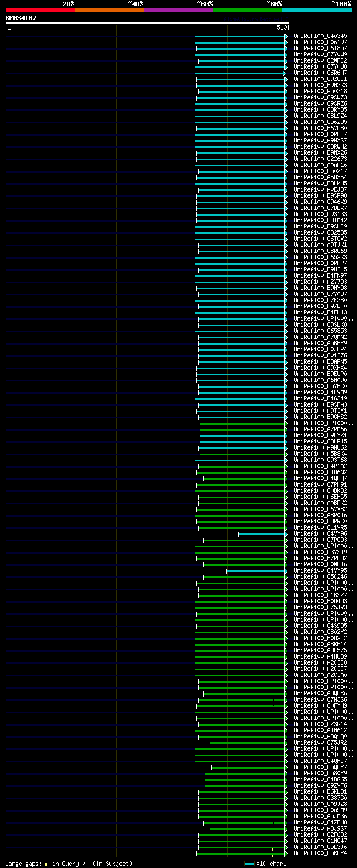This screenshot has width=357, height=868.
Task: Click the orange ~40% identity legend segment
Action: (109, 9)
